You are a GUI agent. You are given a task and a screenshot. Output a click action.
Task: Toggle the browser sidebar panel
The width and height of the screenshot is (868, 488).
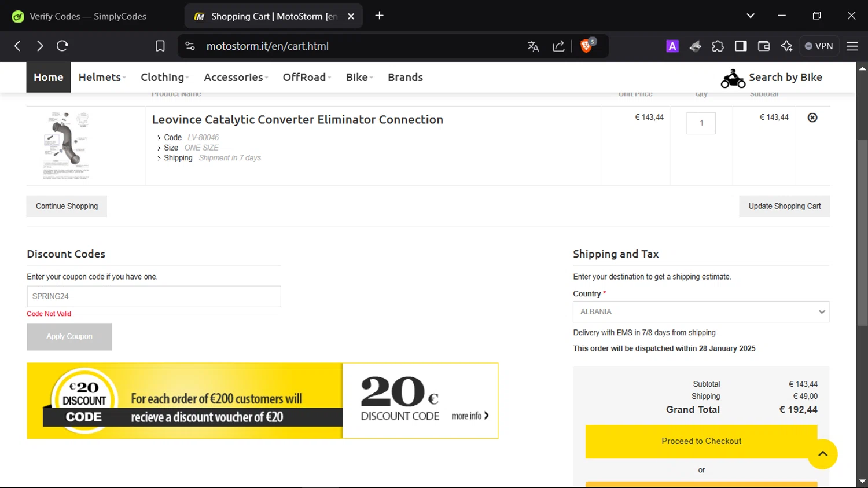(741, 46)
